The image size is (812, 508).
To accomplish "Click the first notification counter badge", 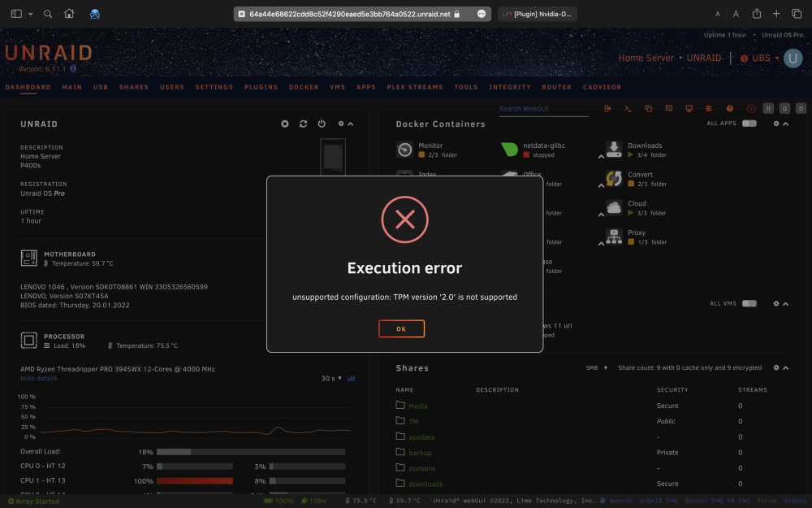I will pos(768,108).
